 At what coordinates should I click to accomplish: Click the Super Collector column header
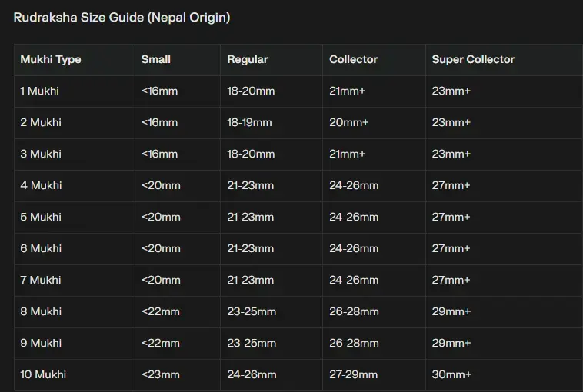click(473, 59)
